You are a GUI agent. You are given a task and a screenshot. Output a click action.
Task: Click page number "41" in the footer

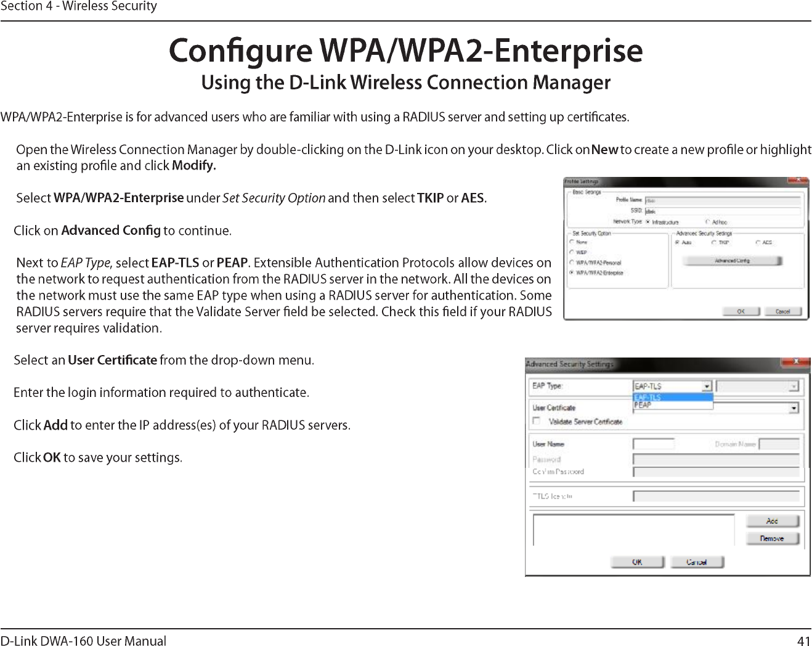(803, 640)
